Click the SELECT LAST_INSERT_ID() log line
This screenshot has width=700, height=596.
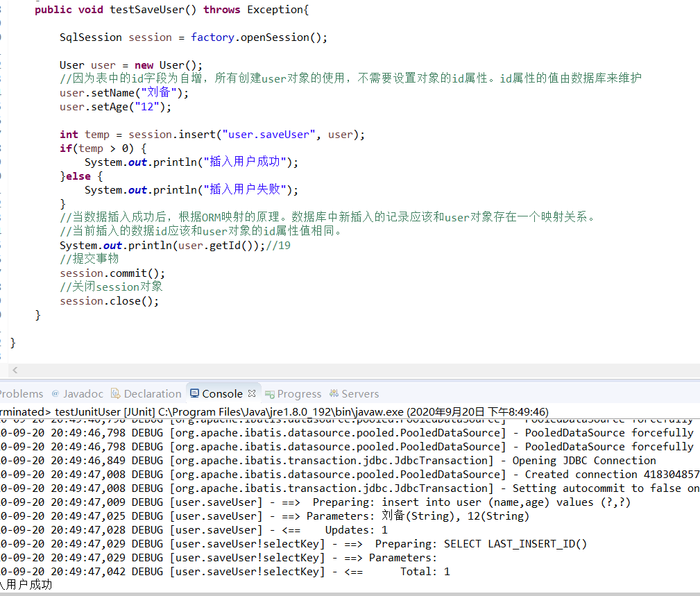293,543
